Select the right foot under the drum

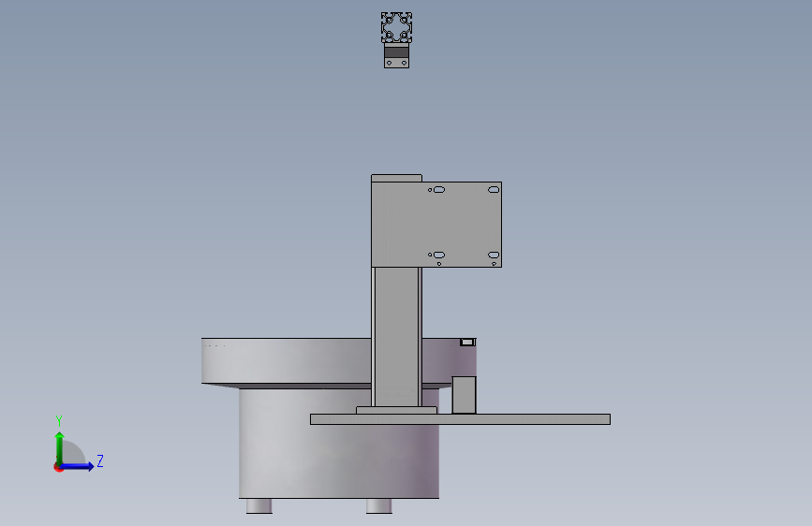pos(379,505)
